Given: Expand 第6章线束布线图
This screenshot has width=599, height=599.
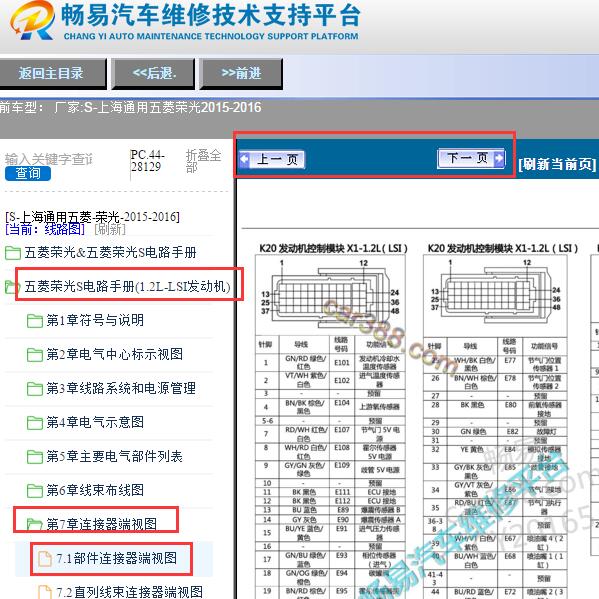Looking at the screenshot, I should (x=95, y=490).
